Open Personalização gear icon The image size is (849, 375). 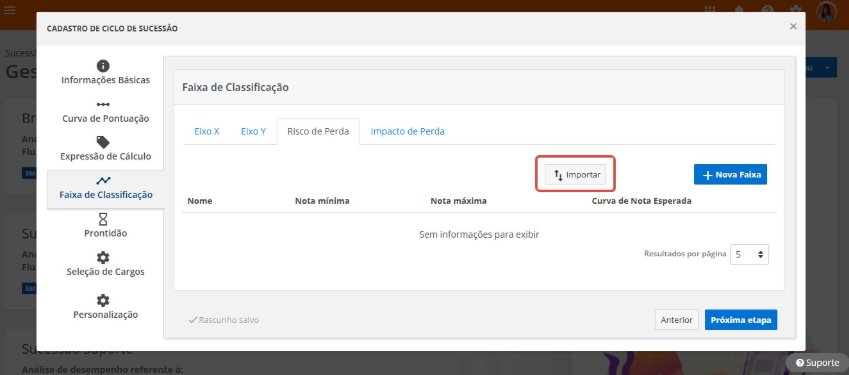pyautogui.click(x=103, y=300)
